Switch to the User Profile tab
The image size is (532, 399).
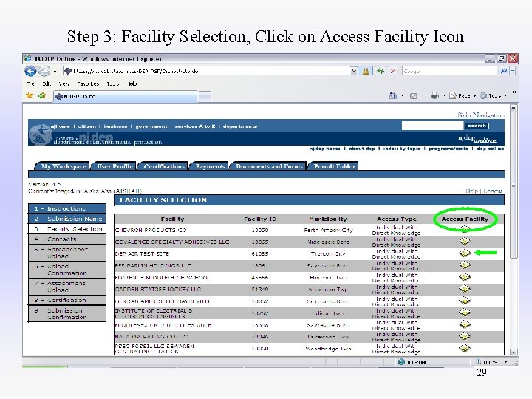tap(114, 166)
